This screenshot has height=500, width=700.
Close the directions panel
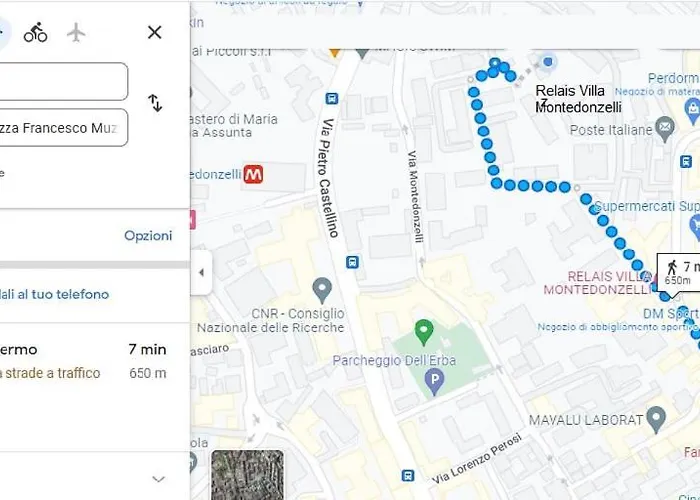click(x=154, y=32)
